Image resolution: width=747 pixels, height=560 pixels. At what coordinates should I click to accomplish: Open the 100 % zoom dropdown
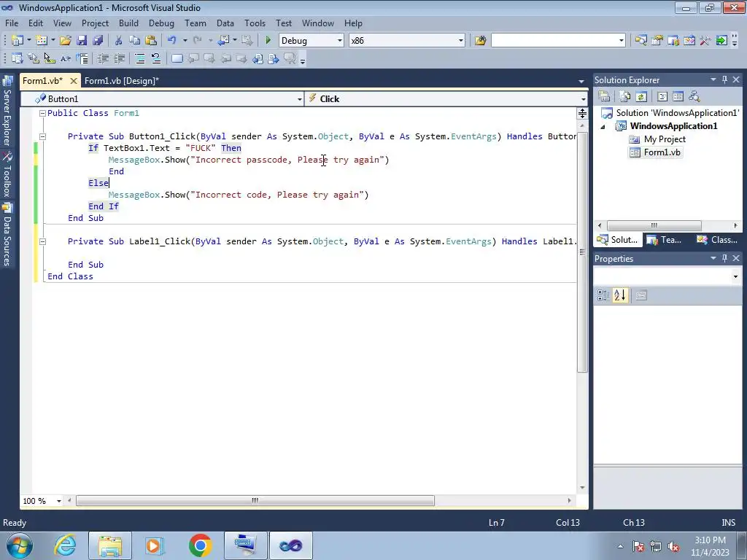click(x=59, y=501)
